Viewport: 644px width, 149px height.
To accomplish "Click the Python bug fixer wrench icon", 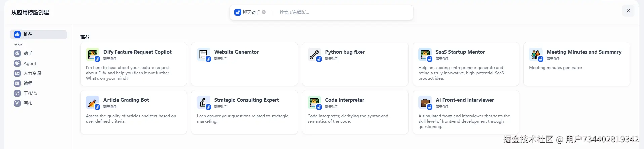I will pos(314,54).
